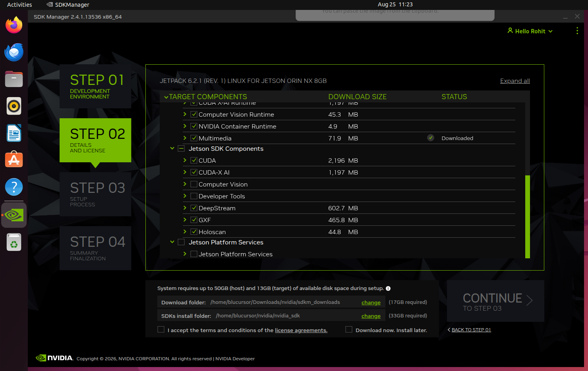
Task: Launch Thunderbird mail from the dock
Action: click(x=14, y=52)
